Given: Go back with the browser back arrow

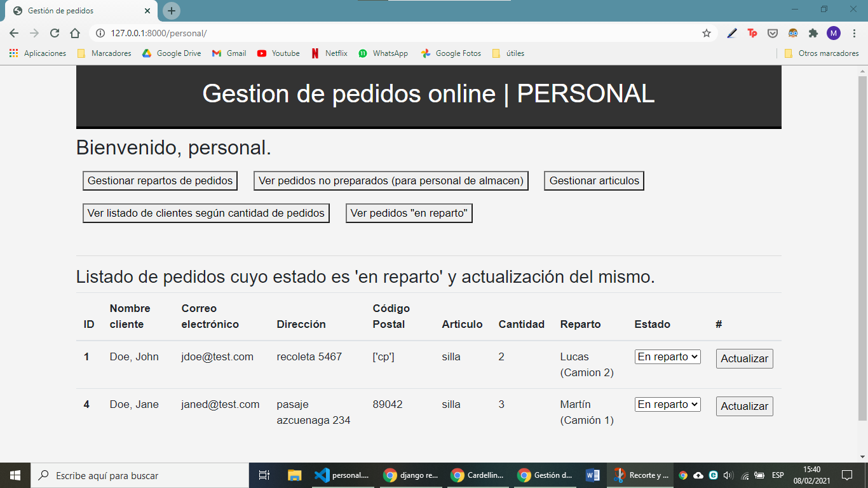Looking at the screenshot, I should (x=14, y=33).
